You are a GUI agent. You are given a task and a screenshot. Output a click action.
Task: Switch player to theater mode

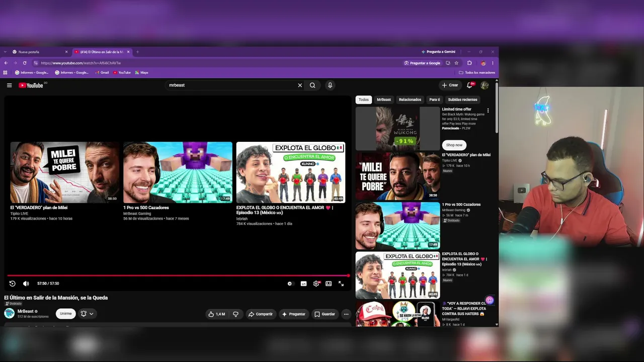click(x=329, y=284)
